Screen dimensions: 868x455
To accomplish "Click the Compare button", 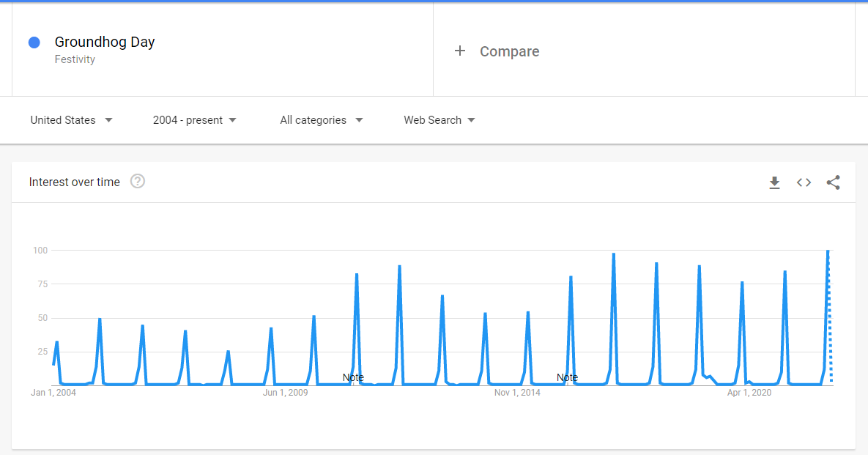I will [x=509, y=51].
